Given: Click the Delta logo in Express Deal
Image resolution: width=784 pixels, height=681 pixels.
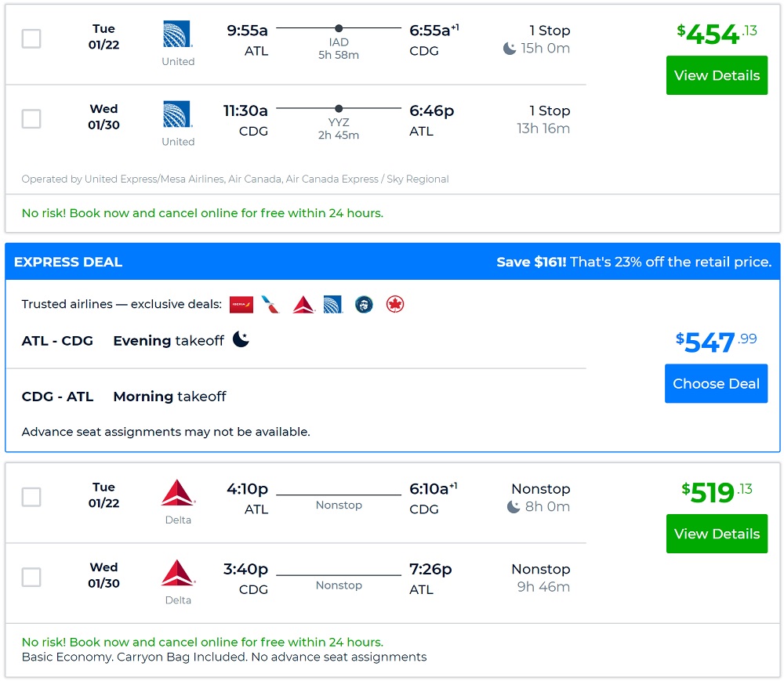Looking at the screenshot, I should [303, 305].
